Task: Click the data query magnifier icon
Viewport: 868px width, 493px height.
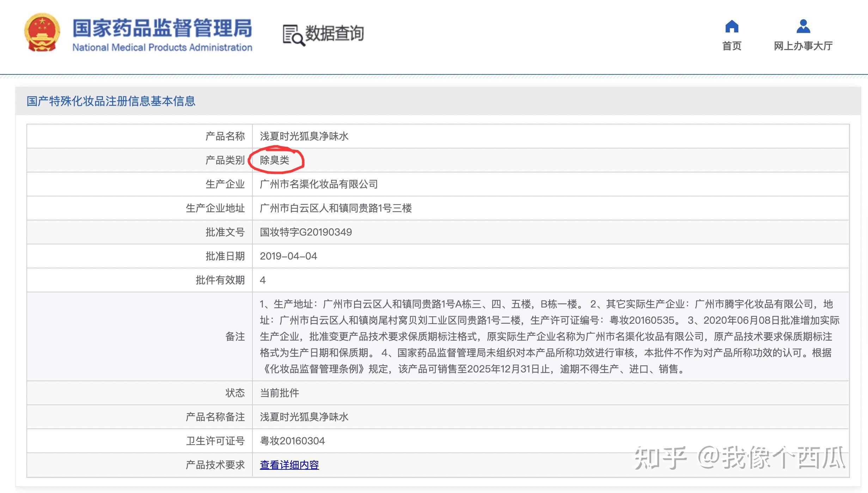Action: (x=293, y=35)
